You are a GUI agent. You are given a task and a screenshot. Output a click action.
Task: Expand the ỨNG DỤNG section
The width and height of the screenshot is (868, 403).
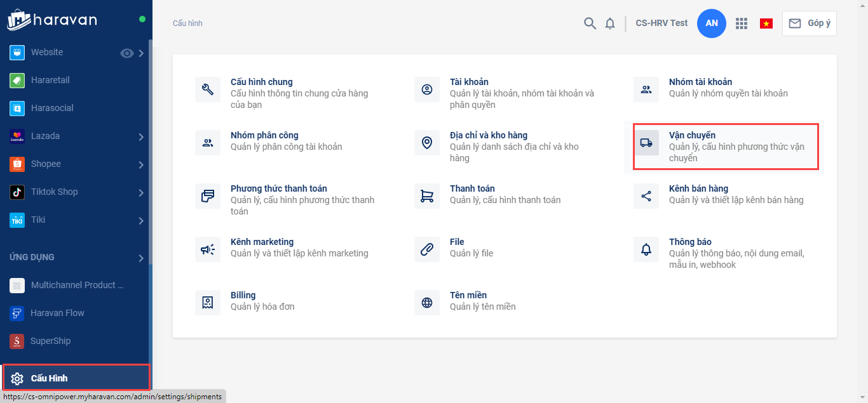point(141,258)
